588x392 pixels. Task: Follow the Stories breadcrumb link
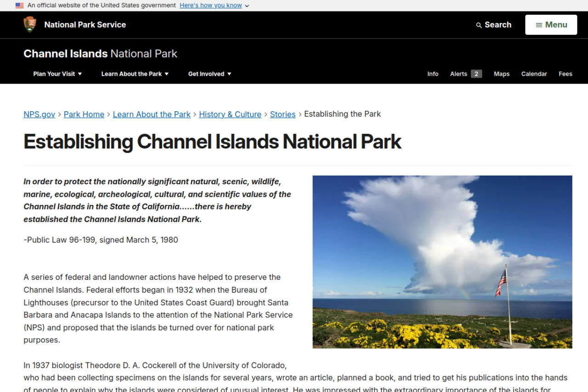point(283,114)
